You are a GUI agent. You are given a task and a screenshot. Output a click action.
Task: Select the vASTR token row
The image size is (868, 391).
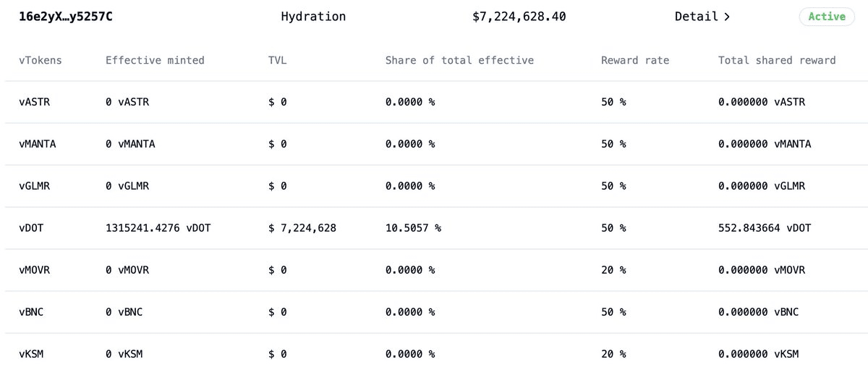coord(35,102)
